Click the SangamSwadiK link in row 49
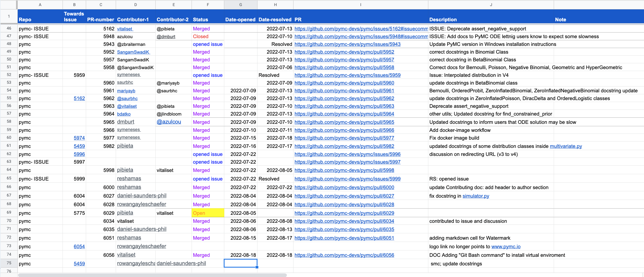Image resolution: width=644 pixels, height=277 pixels. [x=133, y=52]
